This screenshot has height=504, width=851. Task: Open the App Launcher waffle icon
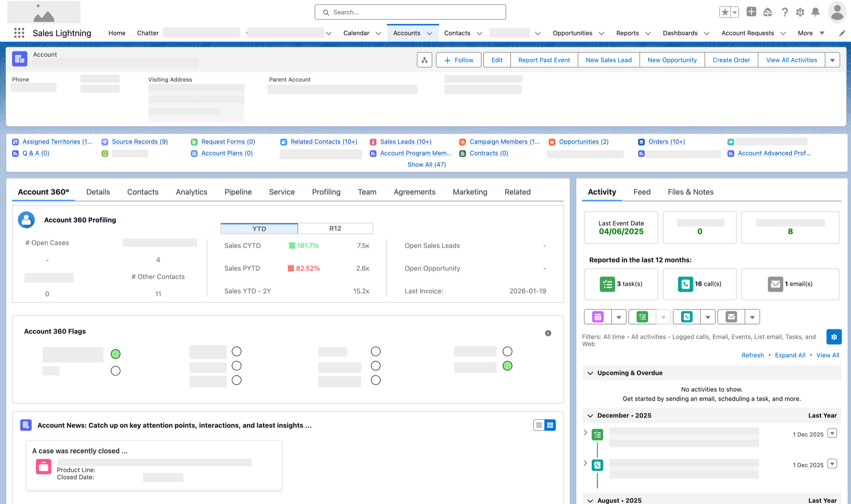pos(19,33)
